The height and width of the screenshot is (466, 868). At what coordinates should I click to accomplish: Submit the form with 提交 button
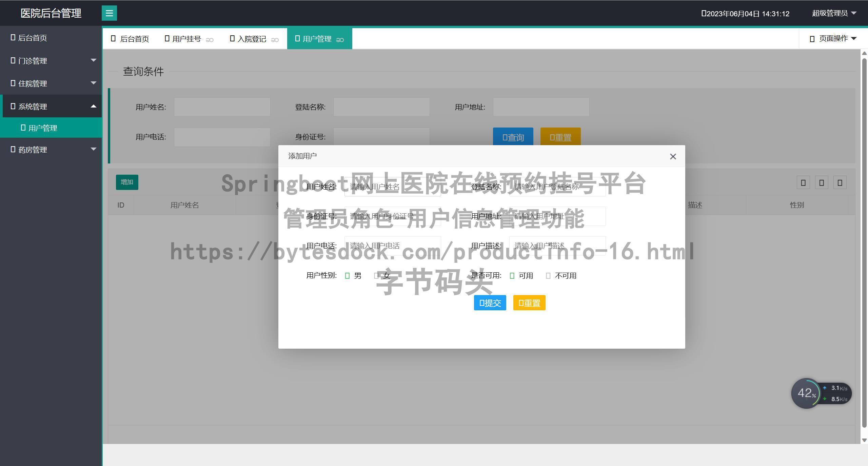click(490, 303)
